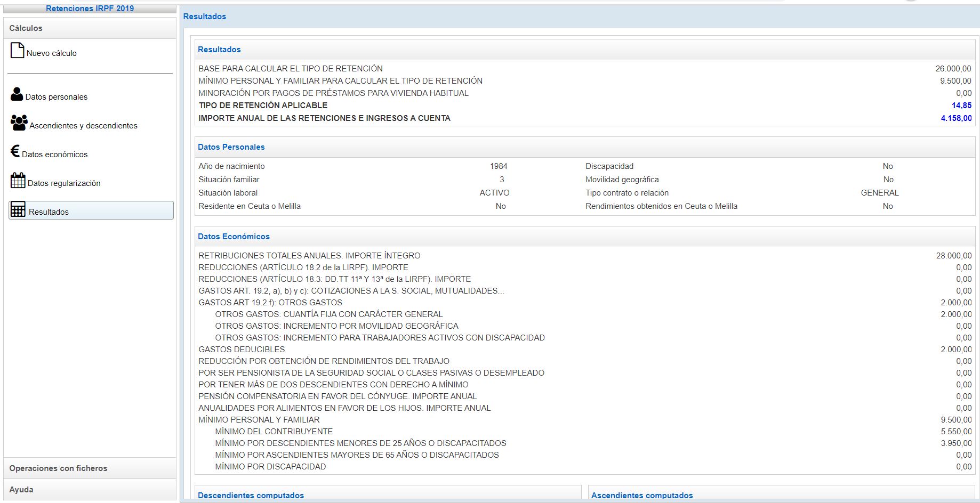
Task: Click the Retenciones IRPF 2019 title
Action: (x=90, y=9)
